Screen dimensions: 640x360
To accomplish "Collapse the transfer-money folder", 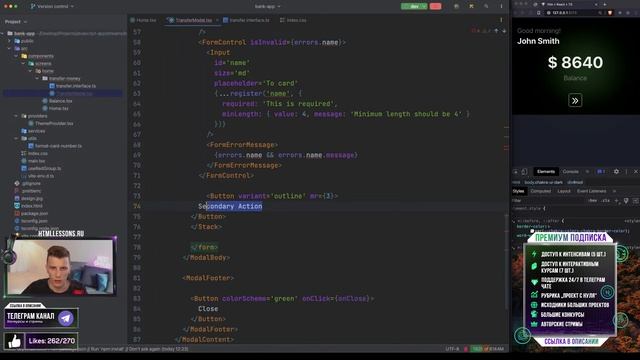I will tap(37, 78).
